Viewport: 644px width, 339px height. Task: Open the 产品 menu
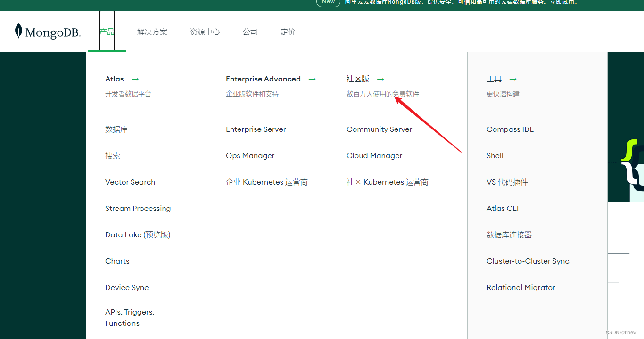click(107, 32)
